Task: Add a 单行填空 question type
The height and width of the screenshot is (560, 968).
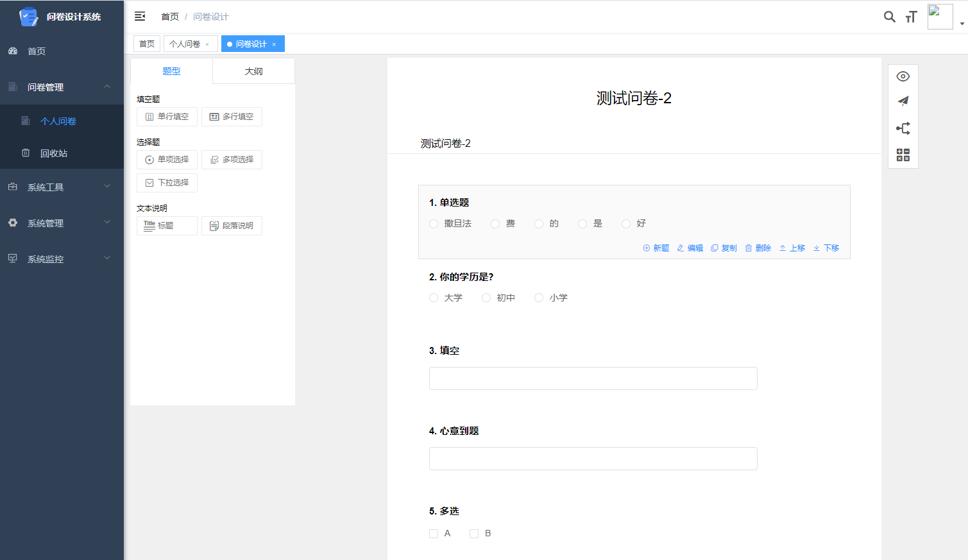Action: tap(167, 117)
